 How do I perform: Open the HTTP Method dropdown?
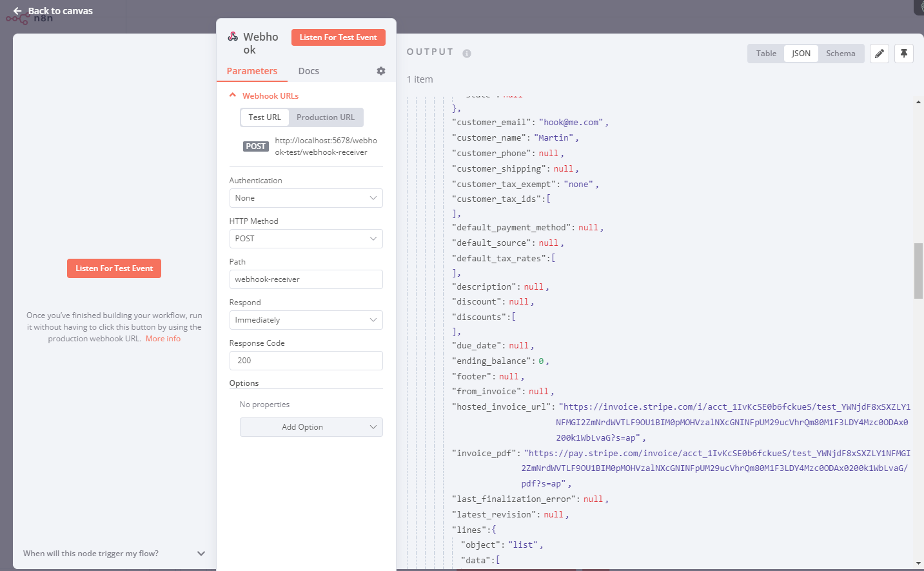tap(306, 239)
